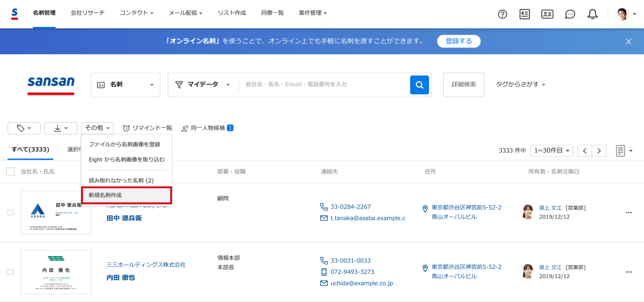Open the list view mode icon dropdown

[x=624, y=151]
